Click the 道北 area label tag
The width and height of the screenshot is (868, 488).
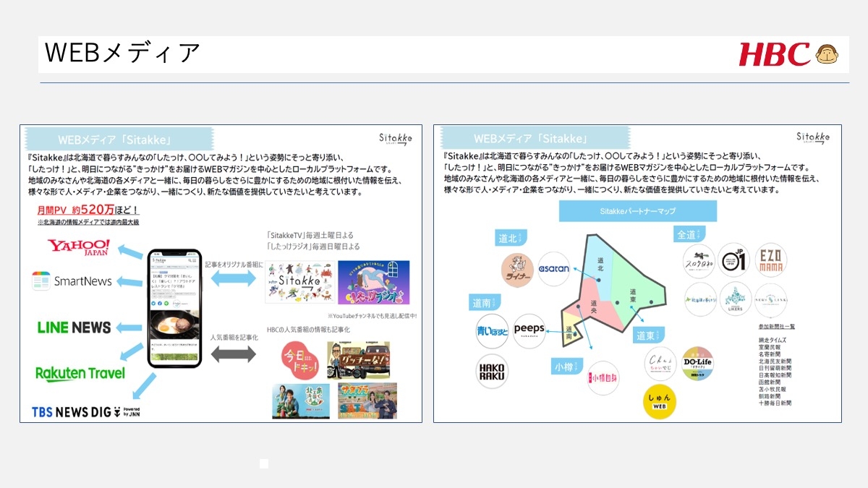513,237
